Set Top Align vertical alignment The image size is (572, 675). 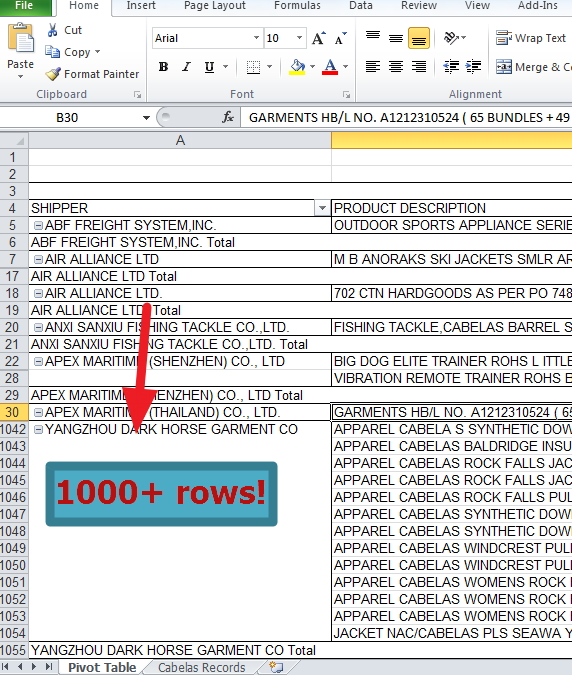coord(373,38)
